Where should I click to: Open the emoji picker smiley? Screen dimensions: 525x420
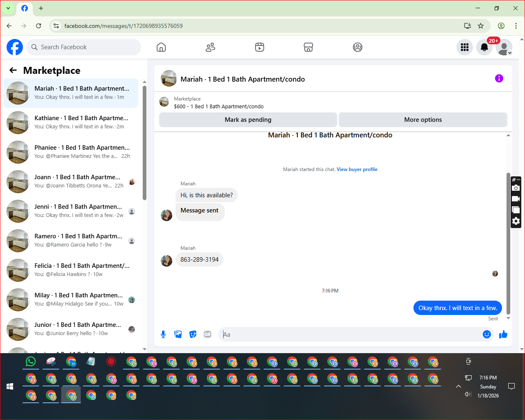click(487, 334)
